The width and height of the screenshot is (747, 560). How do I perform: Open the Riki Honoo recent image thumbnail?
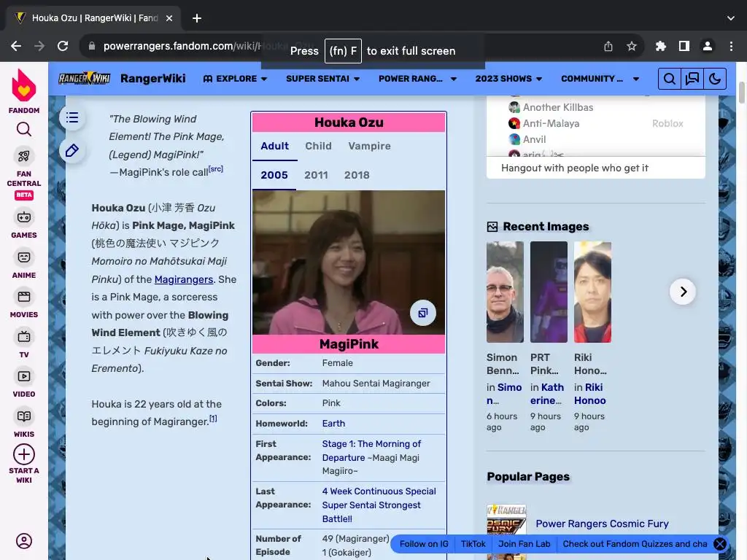click(592, 292)
